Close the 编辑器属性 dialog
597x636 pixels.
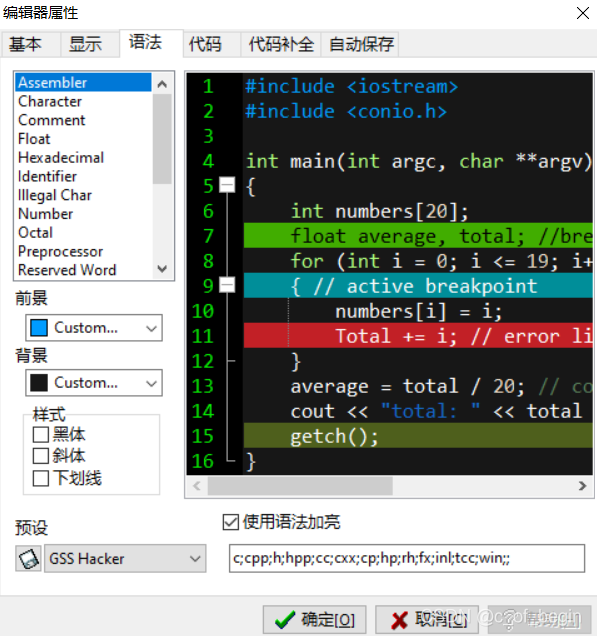click(583, 13)
